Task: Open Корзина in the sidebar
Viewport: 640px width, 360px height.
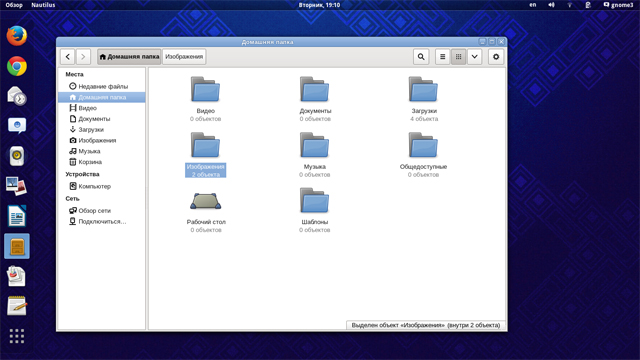Action: tap(102, 162)
